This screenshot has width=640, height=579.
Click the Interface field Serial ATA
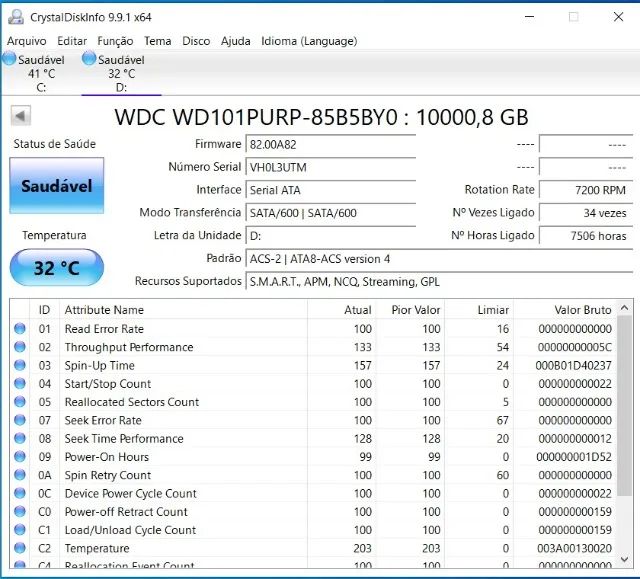(331, 190)
